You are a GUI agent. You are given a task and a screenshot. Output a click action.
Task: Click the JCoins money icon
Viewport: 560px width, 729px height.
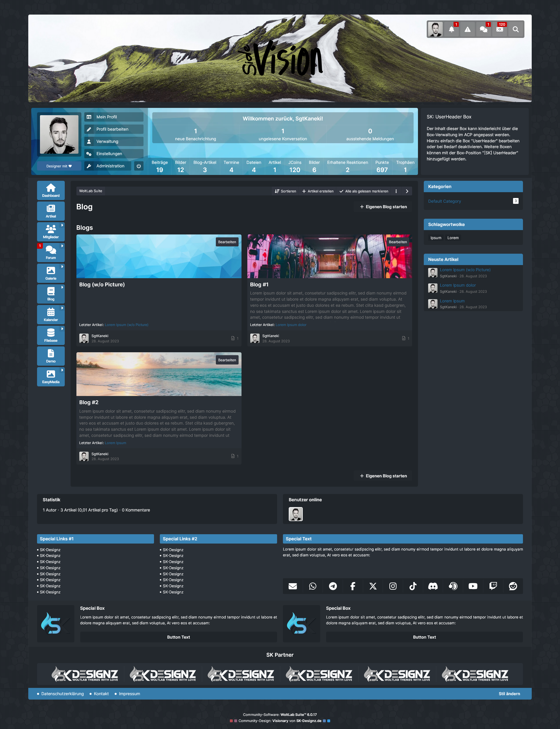(499, 29)
